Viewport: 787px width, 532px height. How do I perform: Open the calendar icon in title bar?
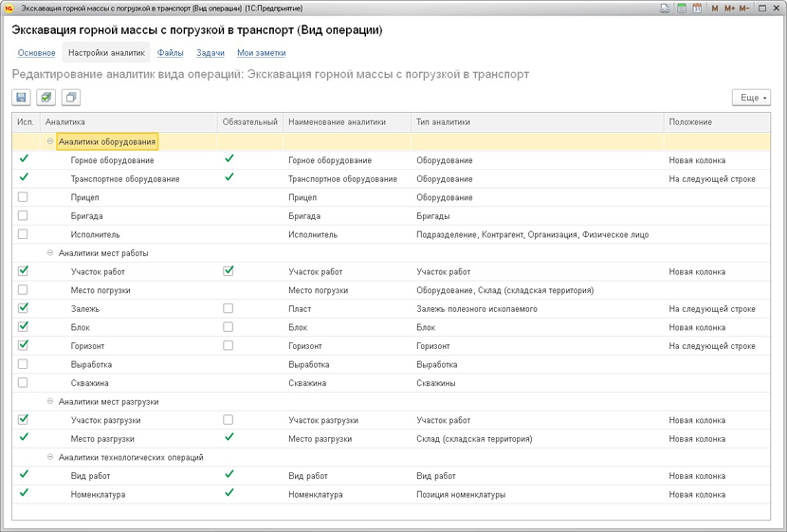point(697,8)
